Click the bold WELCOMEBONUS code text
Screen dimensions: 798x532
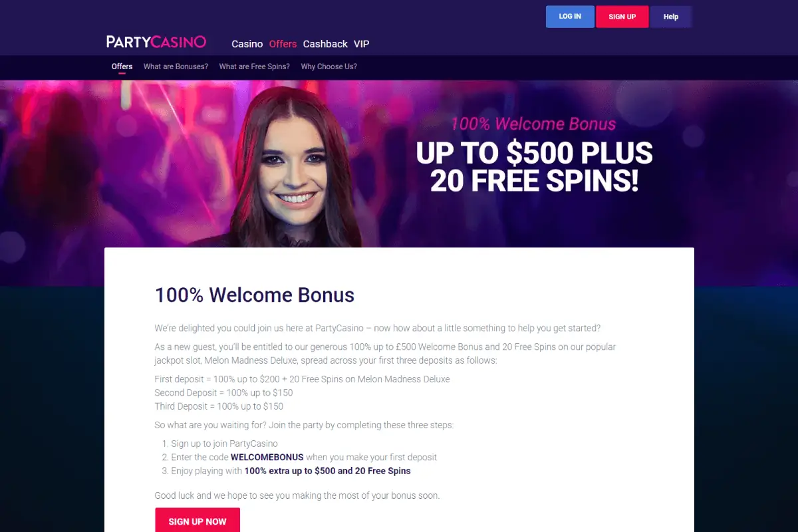point(267,458)
